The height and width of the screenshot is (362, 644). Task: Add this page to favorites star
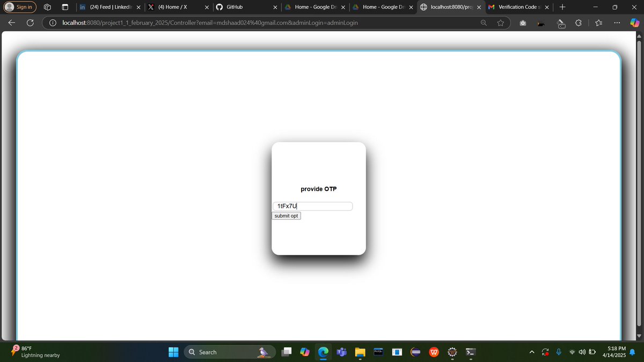tap(501, 23)
